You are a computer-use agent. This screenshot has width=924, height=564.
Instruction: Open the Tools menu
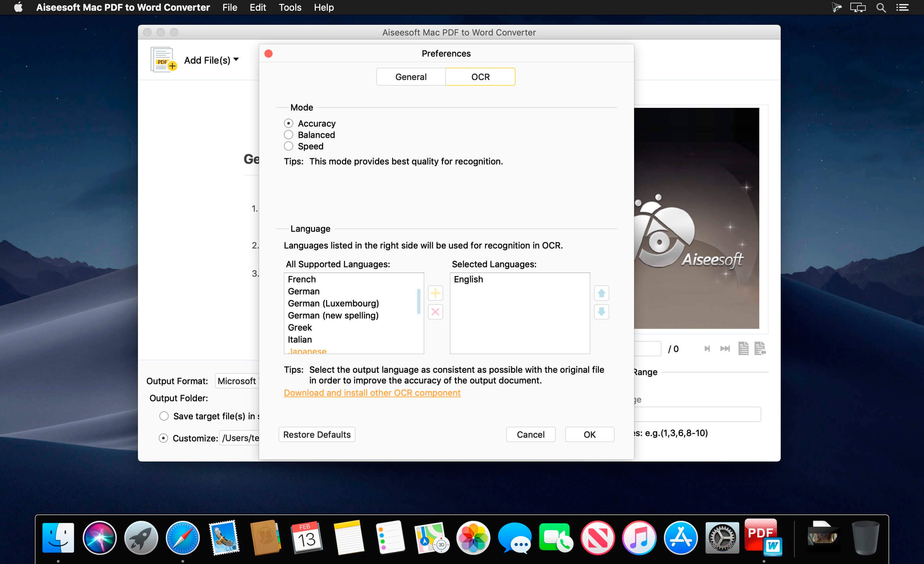pos(290,7)
